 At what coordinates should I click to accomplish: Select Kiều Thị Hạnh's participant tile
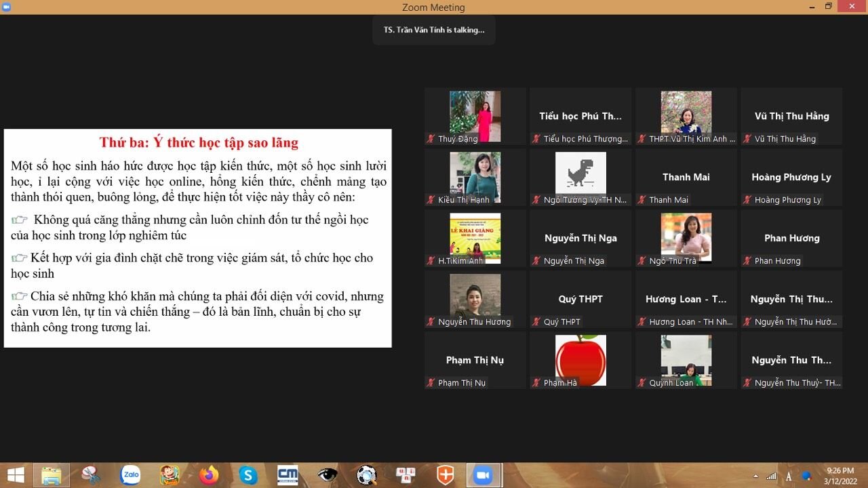coord(475,178)
